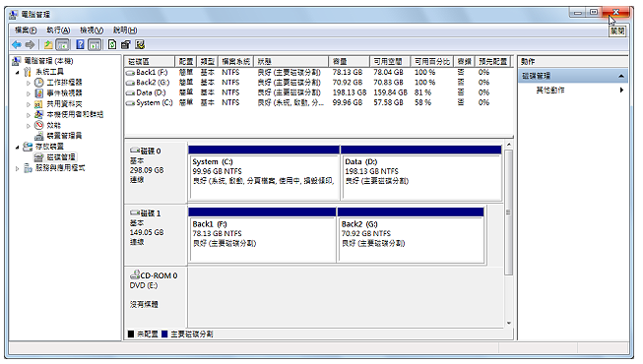Image resolution: width=643 pixels, height=364 pixels.
Task: Click the 工作排程器 clock icon
Action: click(x=39, y=83)
